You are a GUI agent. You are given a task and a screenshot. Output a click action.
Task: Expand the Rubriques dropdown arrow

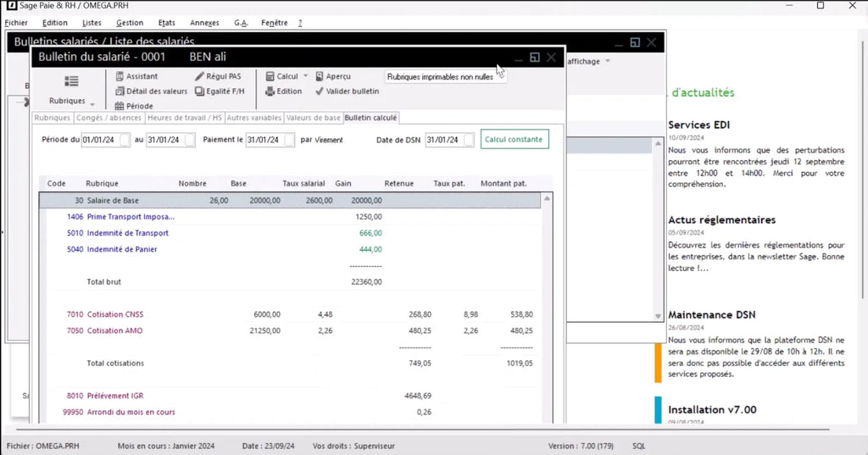pos(92,103)
